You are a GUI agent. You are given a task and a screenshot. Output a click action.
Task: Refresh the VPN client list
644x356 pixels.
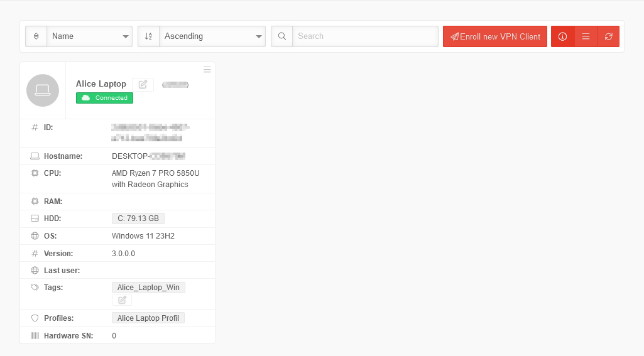click(x=608, y=36)
